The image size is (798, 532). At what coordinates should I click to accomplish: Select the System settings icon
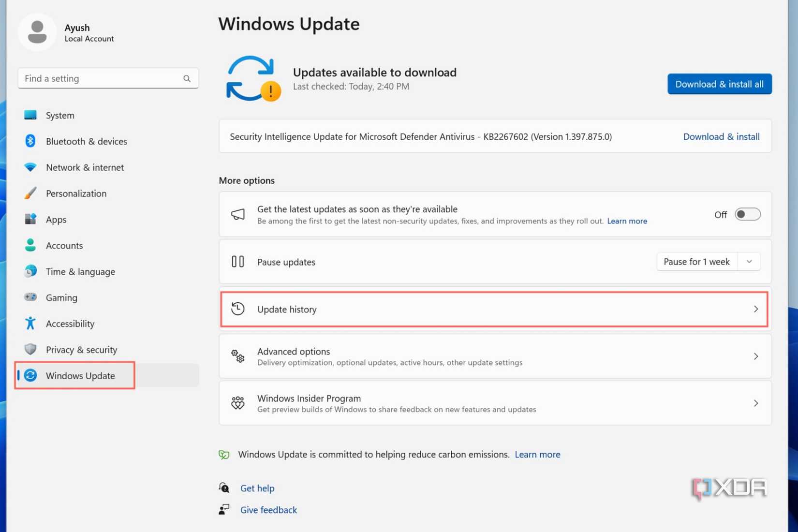30,115
